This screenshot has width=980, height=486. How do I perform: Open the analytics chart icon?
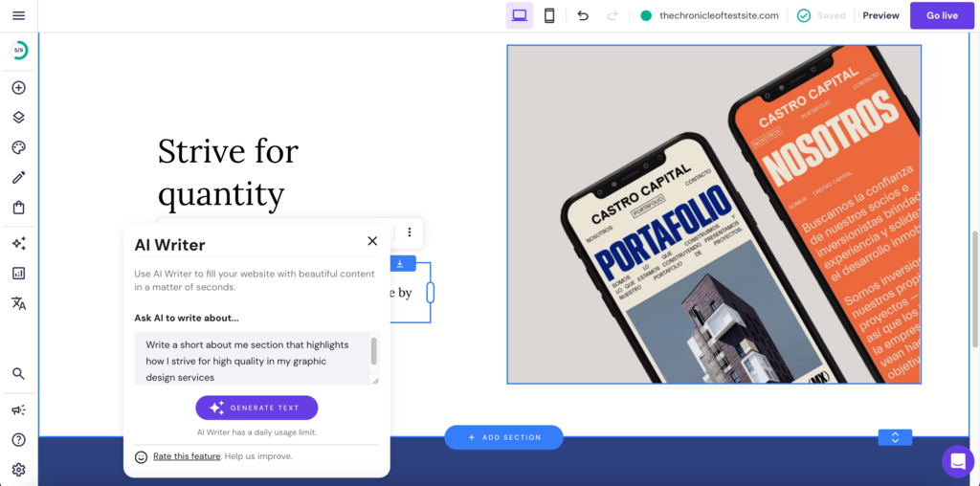point(18,274)
